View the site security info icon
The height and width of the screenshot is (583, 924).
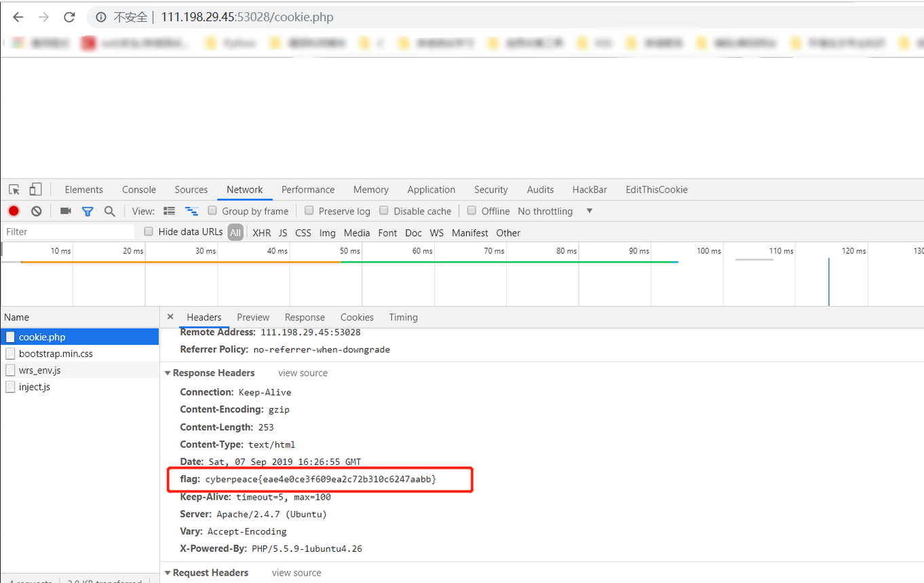[x=101, y=17]
